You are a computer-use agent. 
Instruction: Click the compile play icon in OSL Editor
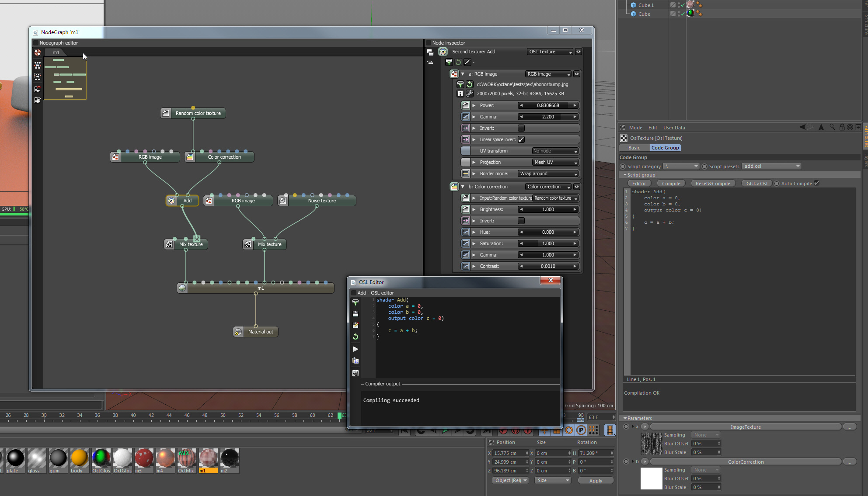point(356,349)
